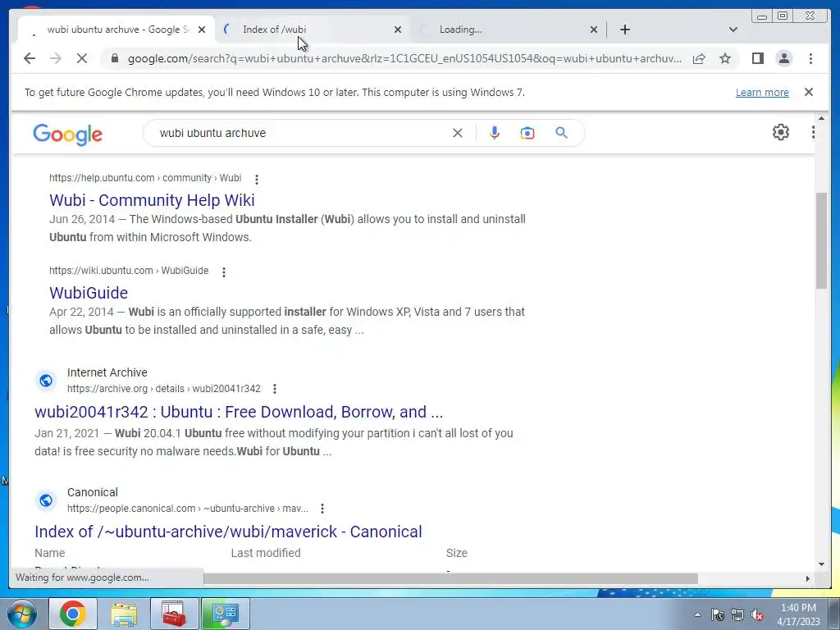840x630 pixels.
Task: Click the Last modified column header
Action: click(266, 553)
